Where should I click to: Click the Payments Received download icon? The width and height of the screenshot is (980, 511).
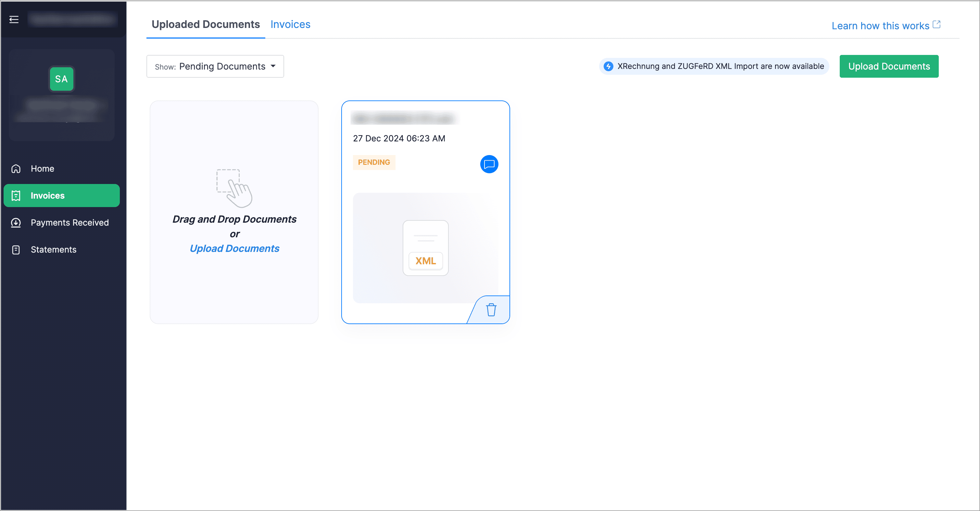click(16, 223)
